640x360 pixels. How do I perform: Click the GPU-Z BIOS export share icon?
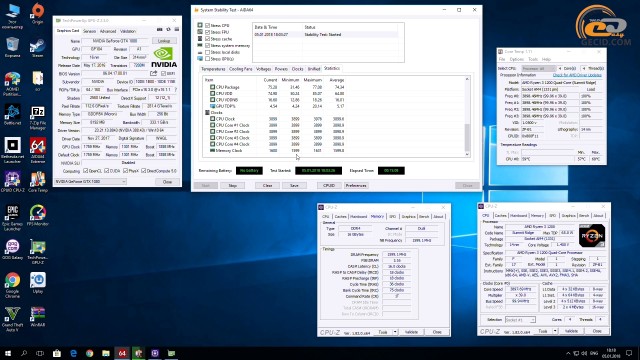click(x=153, y=73)
